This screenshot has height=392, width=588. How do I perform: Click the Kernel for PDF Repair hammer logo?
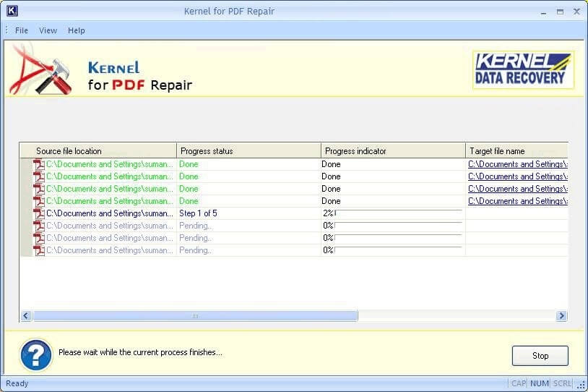tap(41, 70)
